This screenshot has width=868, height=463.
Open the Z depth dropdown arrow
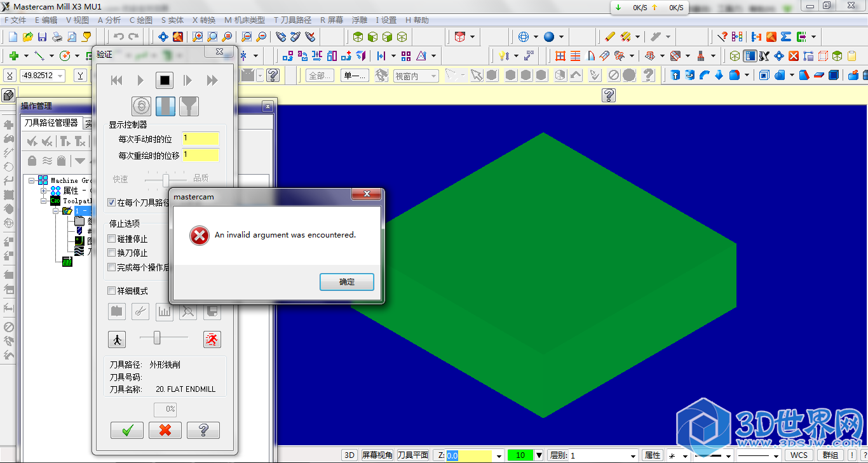click(x=498, y=455)
